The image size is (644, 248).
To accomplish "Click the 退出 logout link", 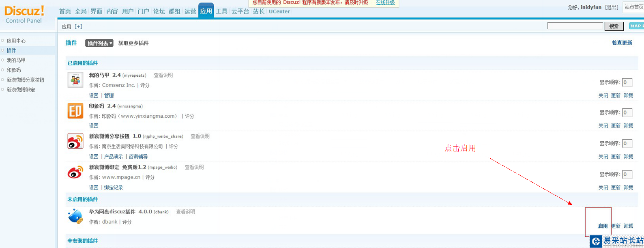I will coord(612,7).
